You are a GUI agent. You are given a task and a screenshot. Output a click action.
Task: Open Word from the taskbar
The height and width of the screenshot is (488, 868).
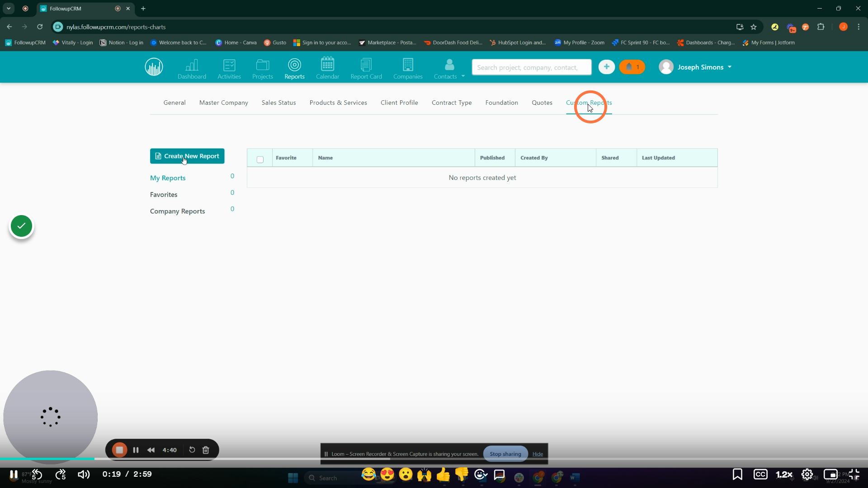coord(575,478)
